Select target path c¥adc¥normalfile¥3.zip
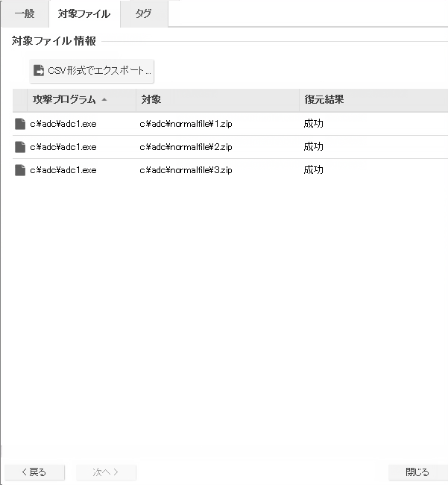Image resolution: width=448 pixels, height=485 pixels. [x=186, y=170]
